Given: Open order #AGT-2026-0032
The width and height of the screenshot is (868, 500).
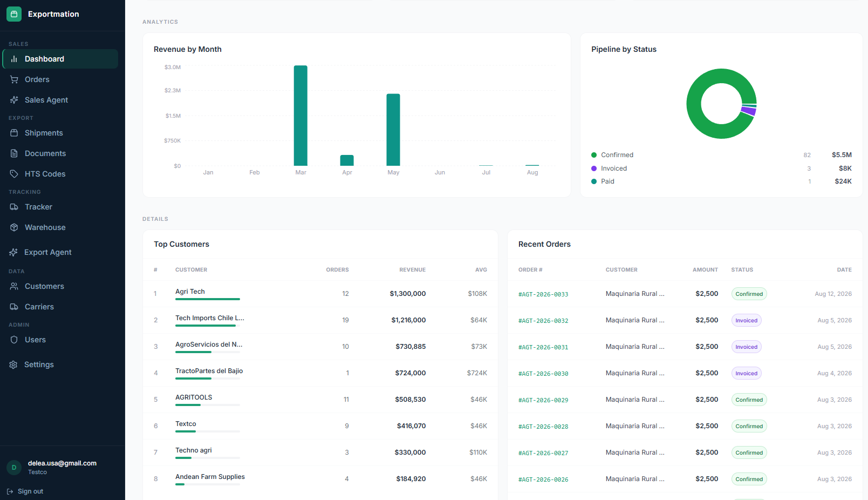Looking at the screenshot, I should pos(543,321).
